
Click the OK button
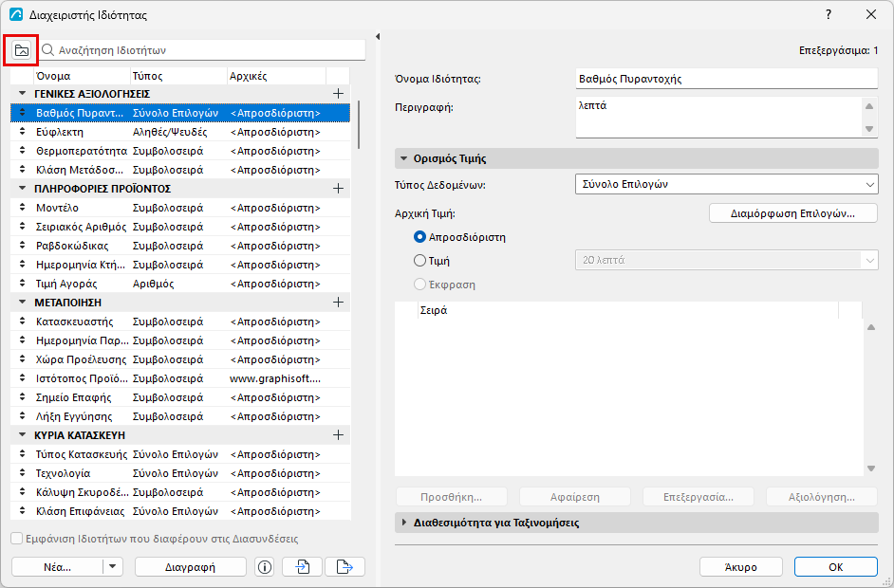point(836,567)
